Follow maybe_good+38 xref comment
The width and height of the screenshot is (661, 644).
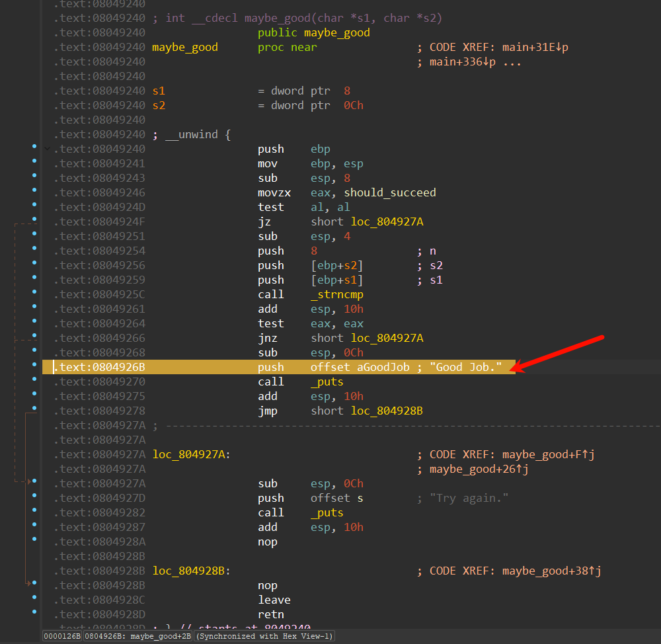tap(551, 571)
